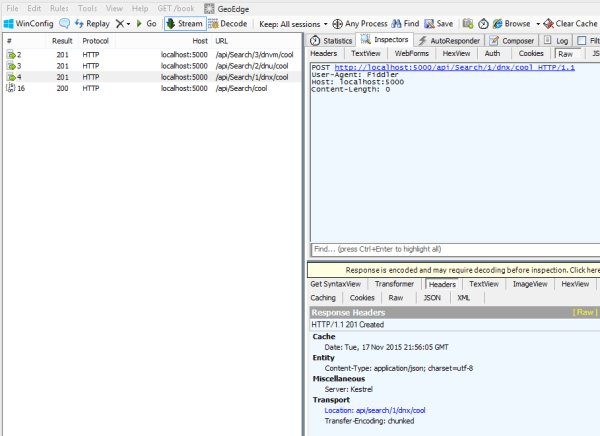The width and height of the screenshot is (600, 436).
Task: Click the response decoding yellow banner
Action: [x=454, y=270]
